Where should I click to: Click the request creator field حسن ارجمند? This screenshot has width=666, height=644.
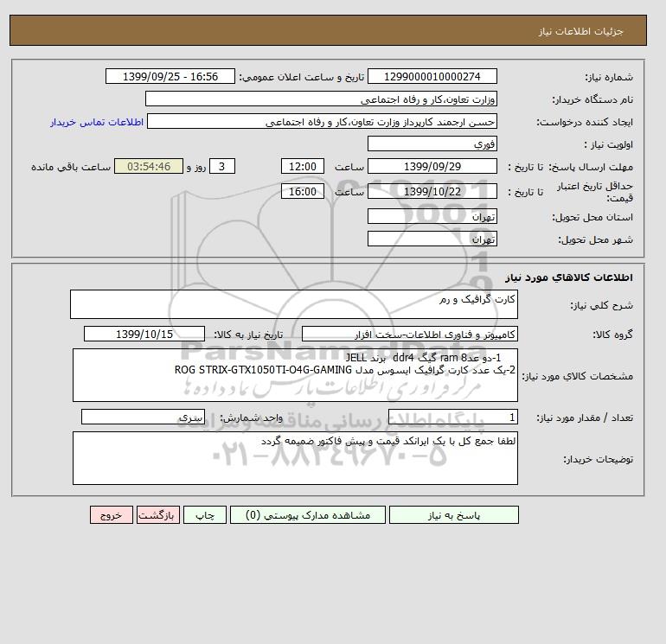point(322,121)
